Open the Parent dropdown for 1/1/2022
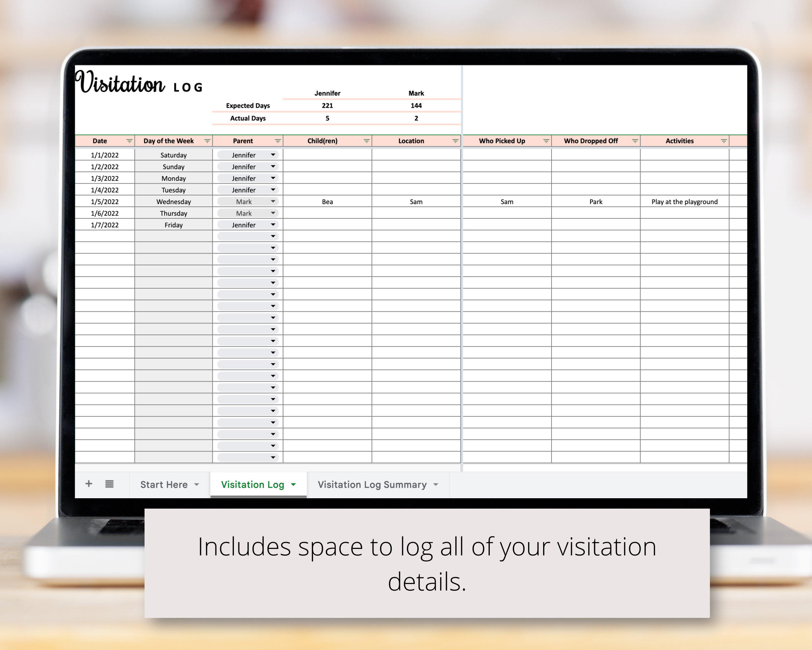This screenshot has height=650, width=812. 273,155
